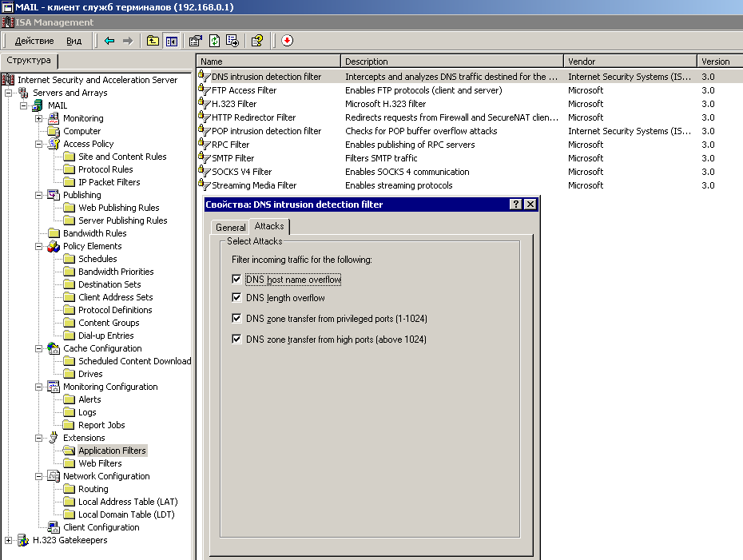
Task: Click the H.323 Gatekeepers node icon
Action: pyautogui.click(x=23, y=540)
